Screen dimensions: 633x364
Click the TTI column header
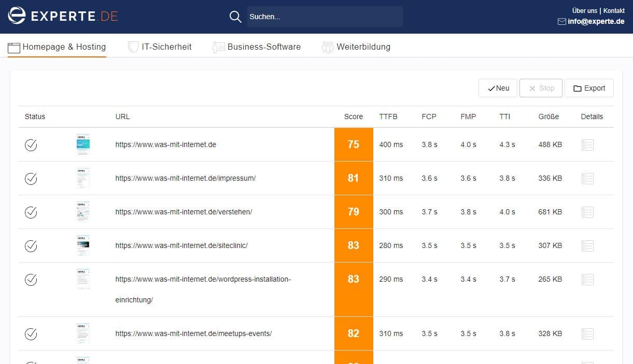coord(505,117)
